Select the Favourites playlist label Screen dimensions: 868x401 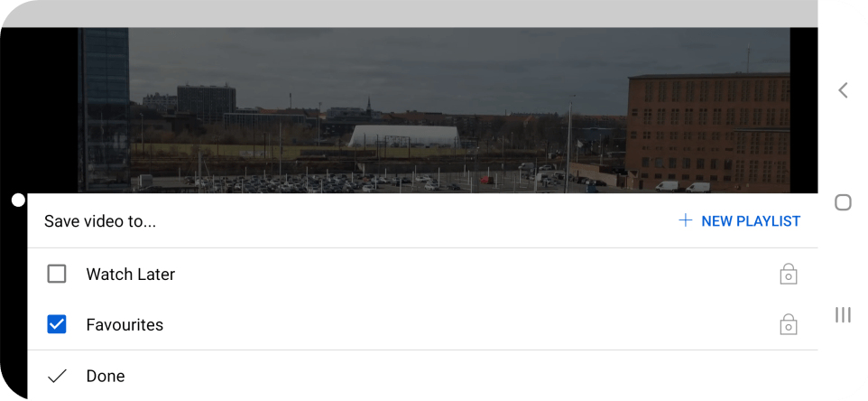click(125, 324)
